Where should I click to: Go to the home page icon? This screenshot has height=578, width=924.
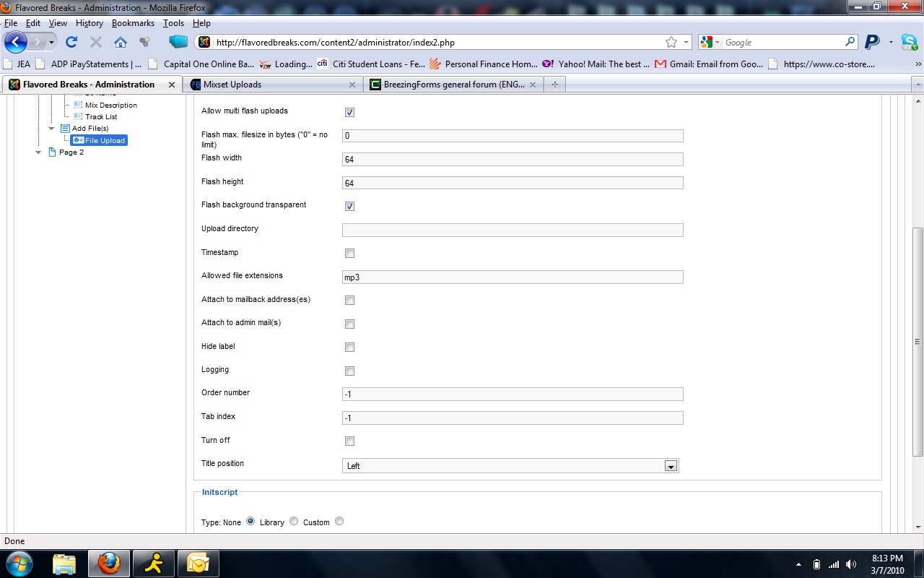[x=121, y=42]
